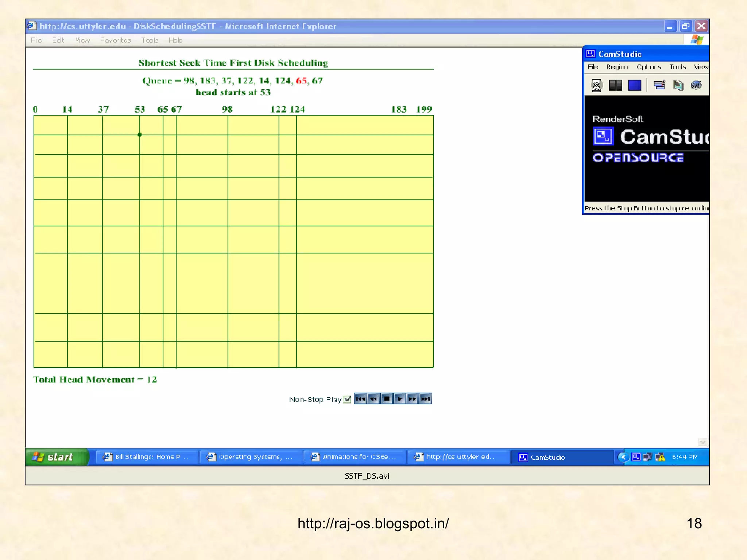Open the File menu in Internet Explorer
747x560 pixels.
(36, 40)
